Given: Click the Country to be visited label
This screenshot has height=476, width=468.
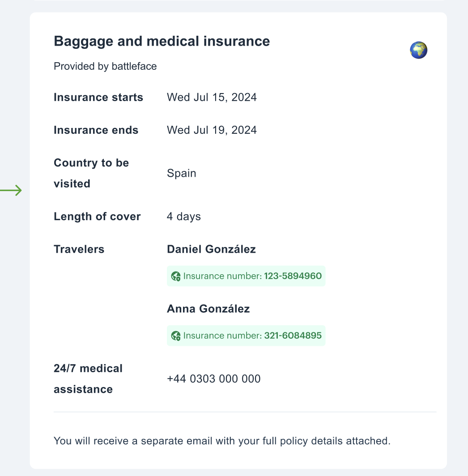Looking at the screenshot, I should [91, 173].
